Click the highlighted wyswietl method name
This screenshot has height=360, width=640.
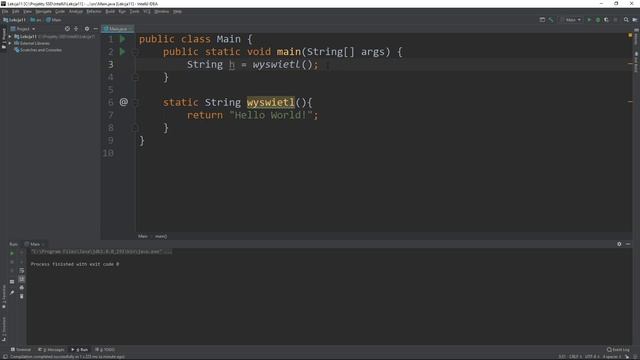point(271,102)
